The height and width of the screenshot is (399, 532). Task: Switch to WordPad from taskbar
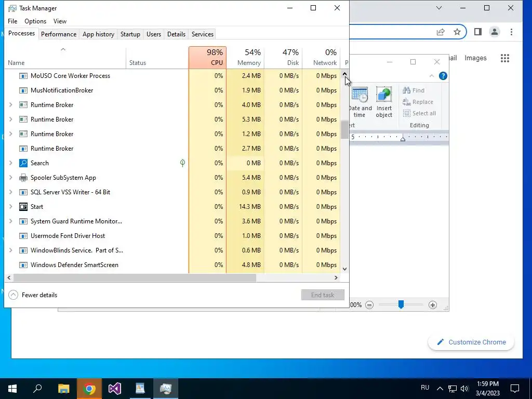click(140, 389)
